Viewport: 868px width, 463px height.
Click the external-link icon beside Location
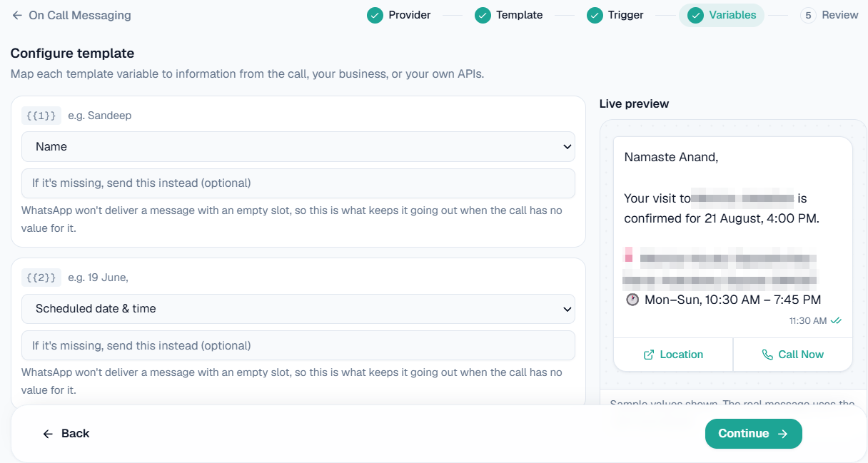point(649,355)
